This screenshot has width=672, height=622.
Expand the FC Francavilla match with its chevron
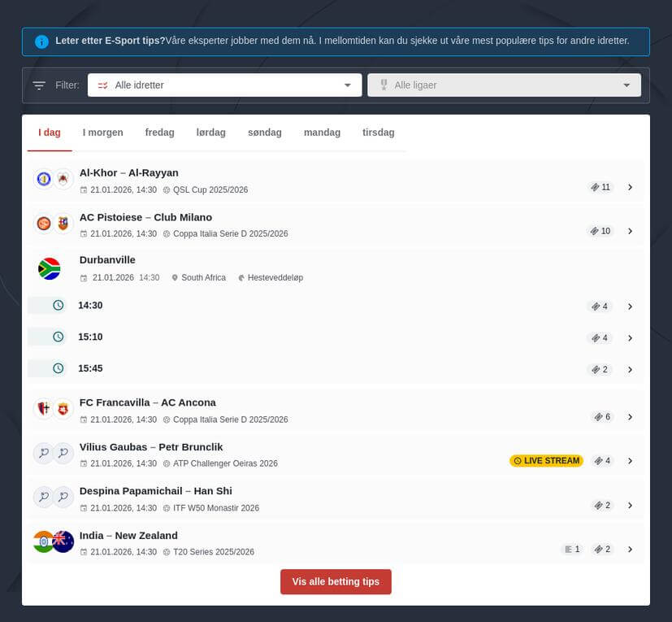coord(631,416)
